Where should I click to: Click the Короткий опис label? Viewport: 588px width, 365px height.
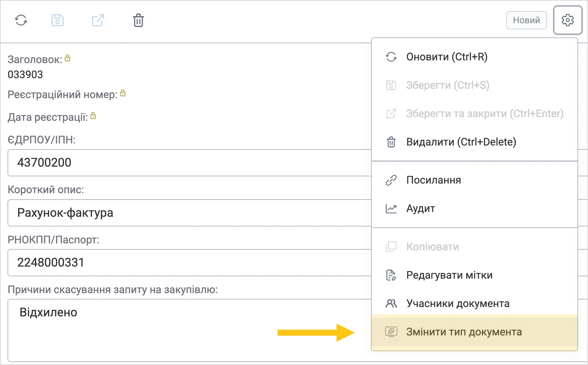point(46,190)
